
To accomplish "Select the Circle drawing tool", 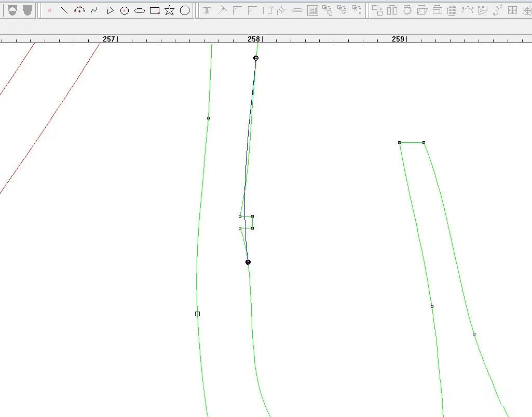I will tap(125, 10).
